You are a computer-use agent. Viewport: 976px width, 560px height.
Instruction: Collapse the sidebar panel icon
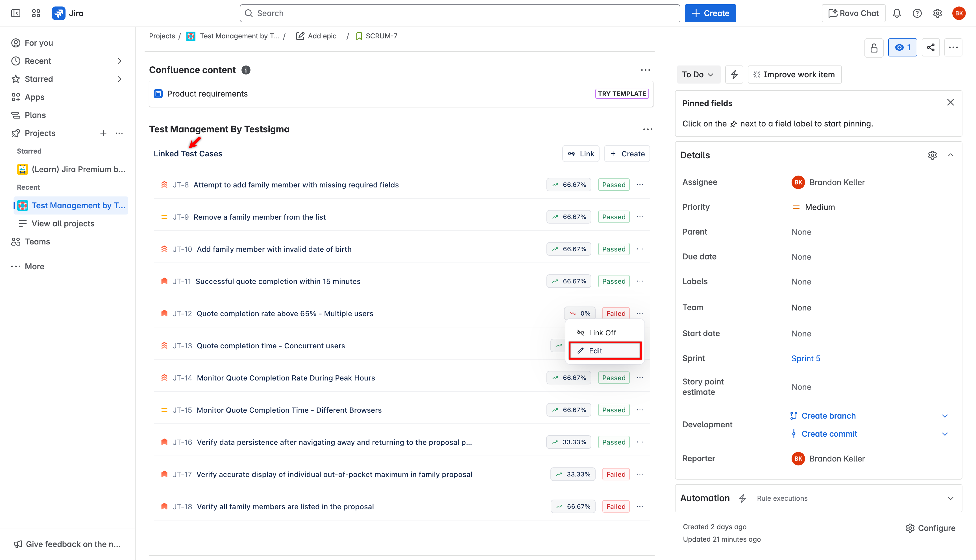[16, 14]
